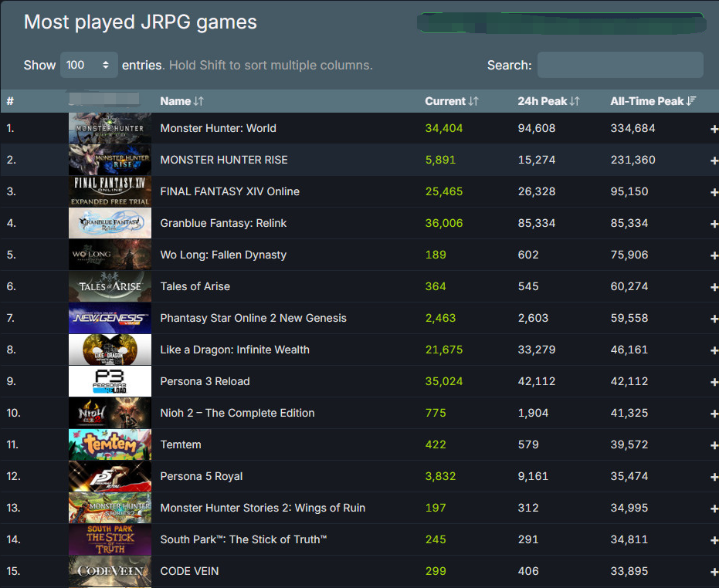Click Like a Dragon: Infinite Wealth thumbnail
The width and height of the screenshot is (719, 588).
coord(110,350)
